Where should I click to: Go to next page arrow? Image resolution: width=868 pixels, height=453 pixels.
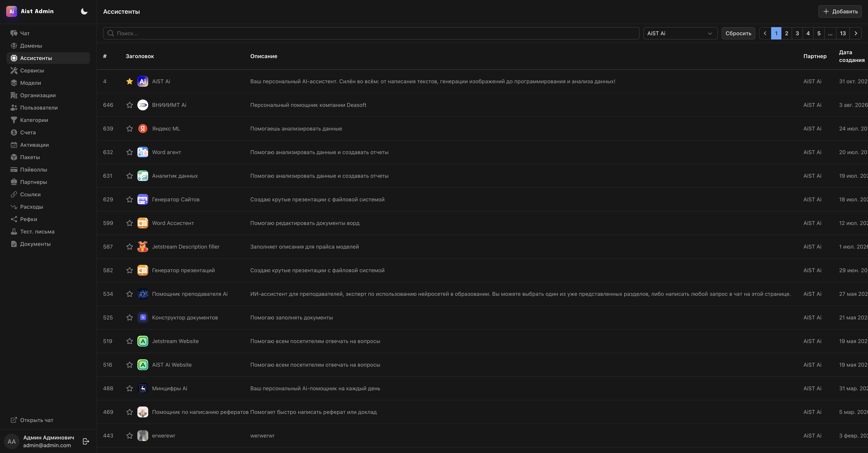point(856,33)
